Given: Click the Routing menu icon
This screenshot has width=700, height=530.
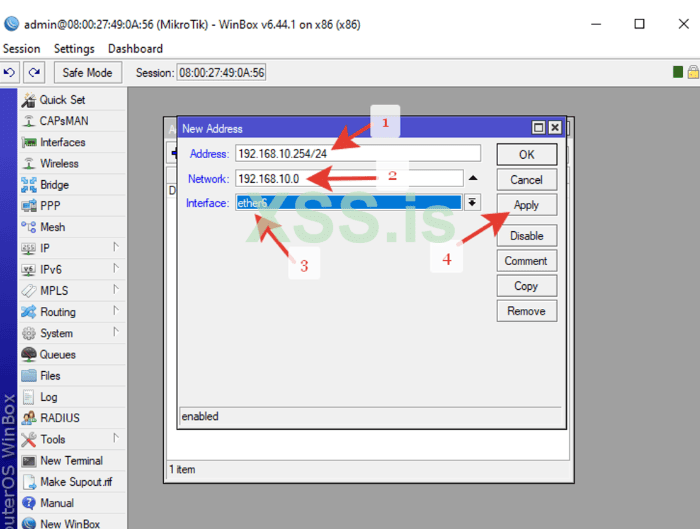Looking at the screenshot, I should pos(29,312).
